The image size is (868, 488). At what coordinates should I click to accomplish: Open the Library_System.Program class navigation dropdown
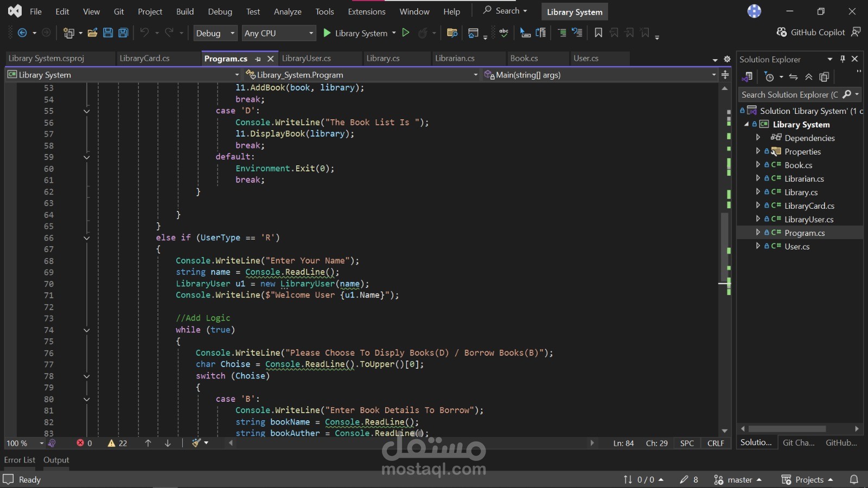coord(362,75)
